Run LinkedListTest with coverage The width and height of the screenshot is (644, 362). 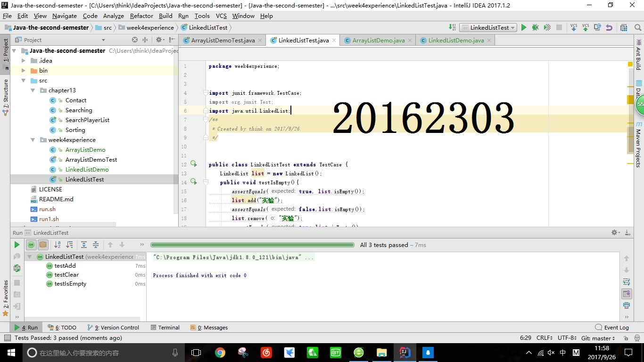(547, 28)
